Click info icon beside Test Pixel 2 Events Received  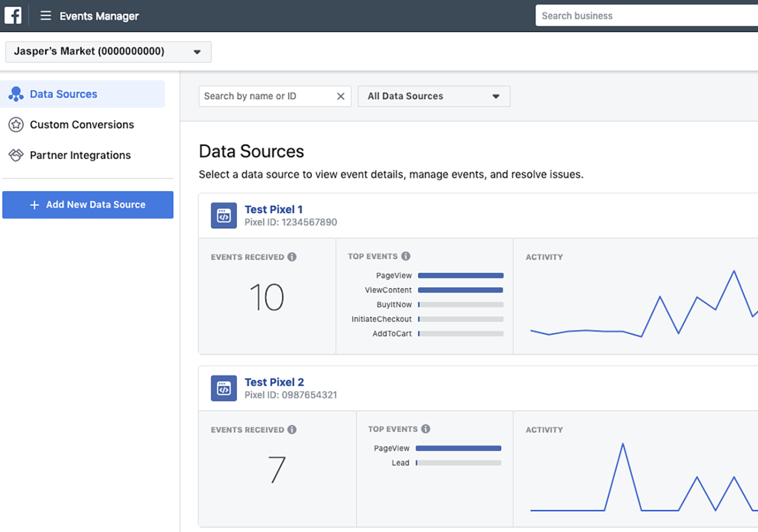[292, 429]
